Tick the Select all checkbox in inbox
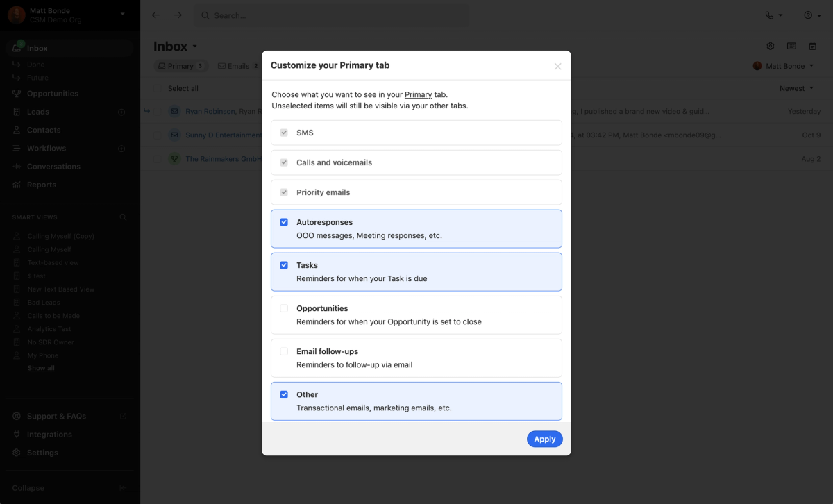Screen dimensions: 833x504 point(158,88)
